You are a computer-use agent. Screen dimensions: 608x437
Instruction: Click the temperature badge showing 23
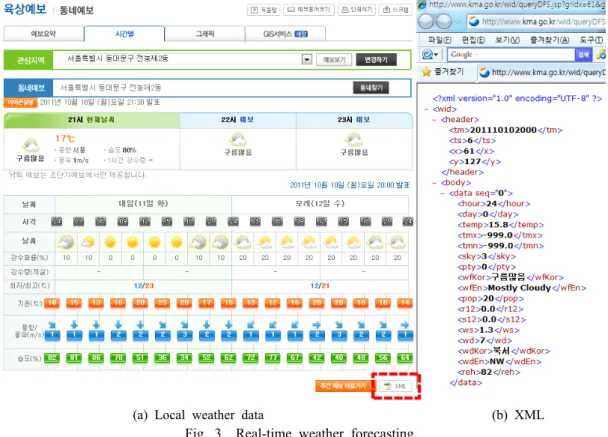click(162, 303)
